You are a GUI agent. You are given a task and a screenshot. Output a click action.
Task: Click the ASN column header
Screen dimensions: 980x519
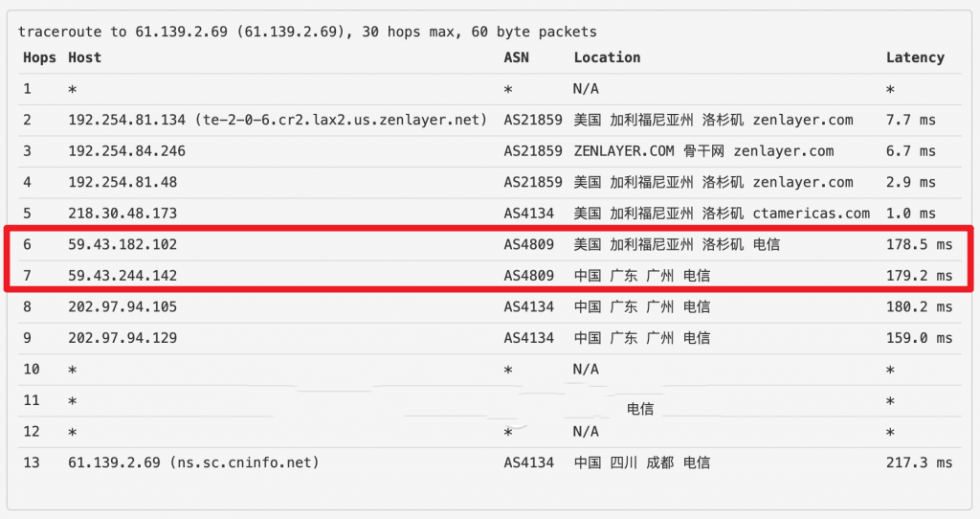click(516, 57)
